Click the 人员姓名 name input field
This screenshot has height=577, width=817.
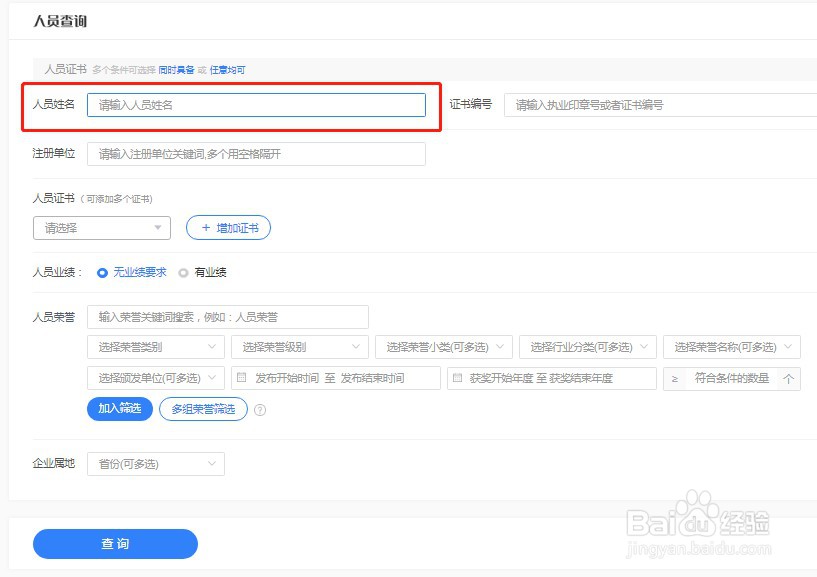[x=256, y=105]
